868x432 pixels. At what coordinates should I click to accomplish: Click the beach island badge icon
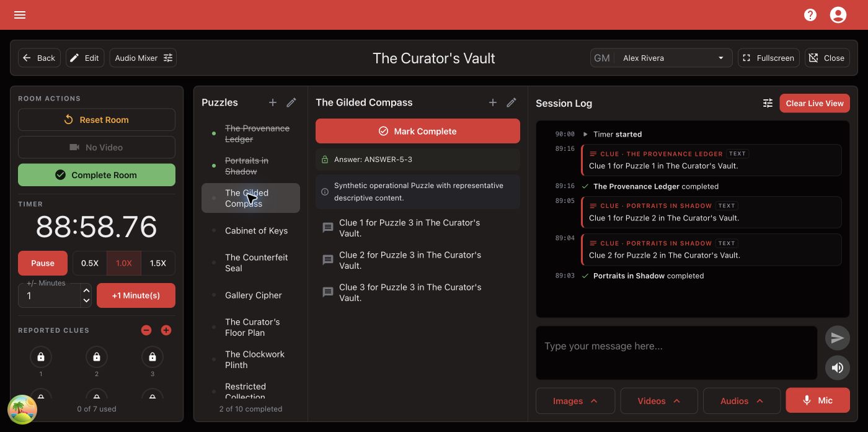[x=22, y=410]
